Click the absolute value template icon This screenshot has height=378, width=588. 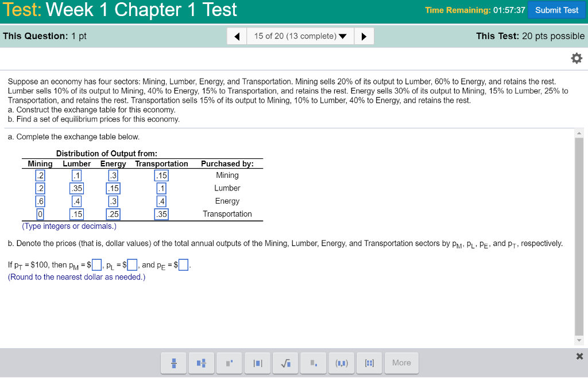pyautogui.click(x=257, y=363)
